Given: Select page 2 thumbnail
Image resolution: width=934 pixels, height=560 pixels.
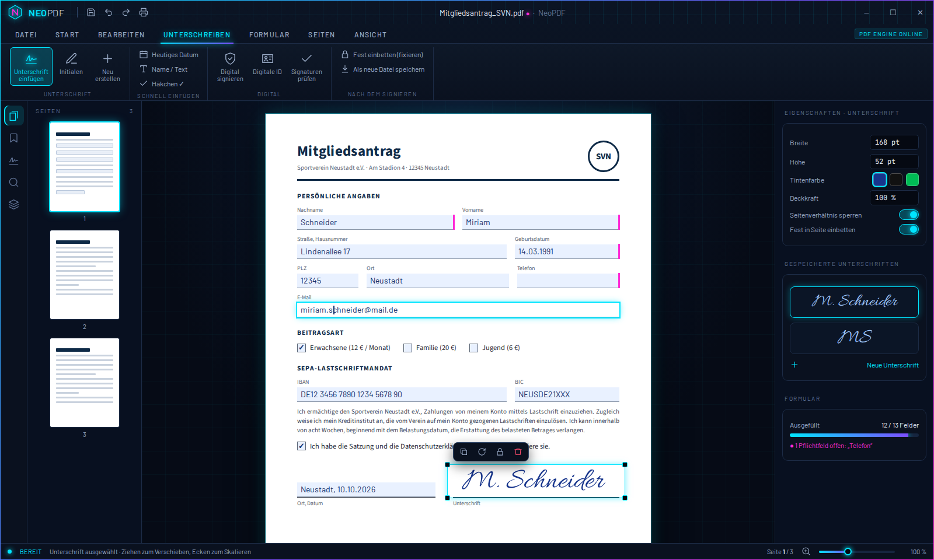Looking at the screenshot, I should [x=85, y=275].
